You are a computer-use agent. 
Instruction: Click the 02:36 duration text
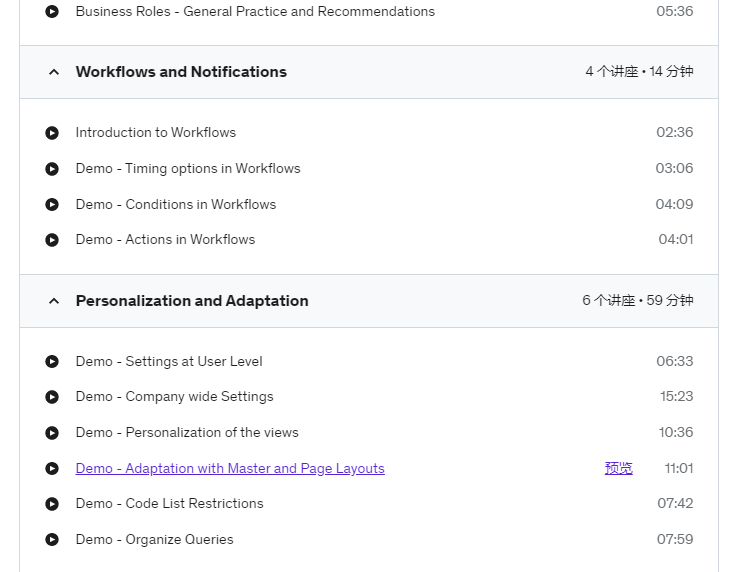coord(675,132)
